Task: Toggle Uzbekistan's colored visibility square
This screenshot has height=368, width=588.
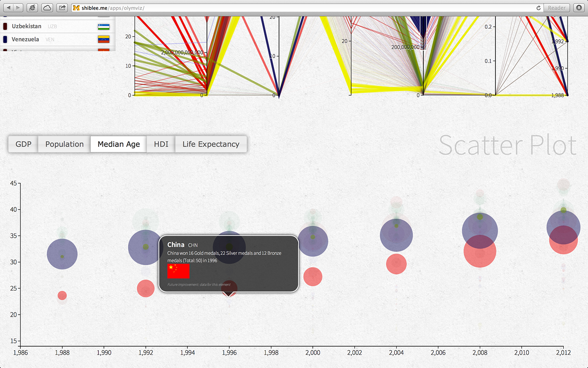Action: point(5,26)
